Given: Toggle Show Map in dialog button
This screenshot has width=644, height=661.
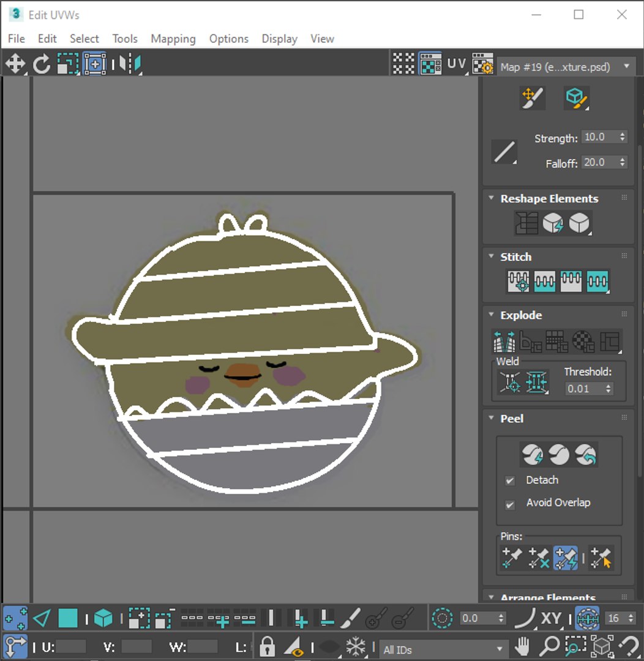Looking at the screenshot, I should [430, 64].
